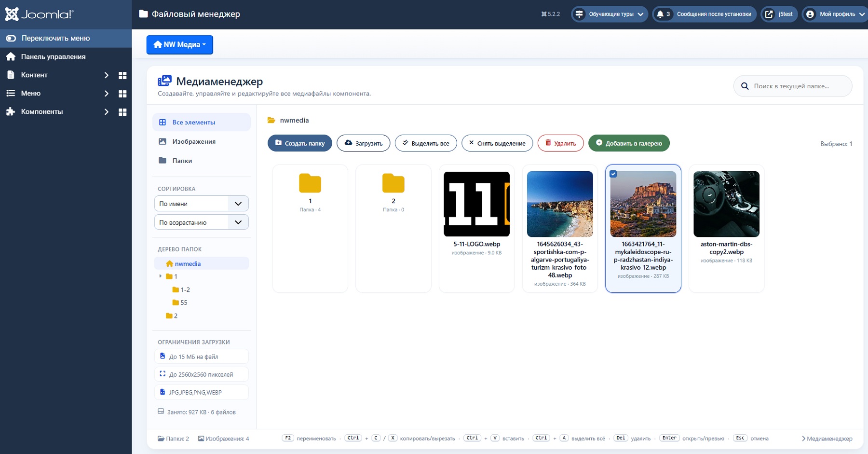Open Сообщения после установки notifications
Viewport: 868px width, 454px height.
704,14
